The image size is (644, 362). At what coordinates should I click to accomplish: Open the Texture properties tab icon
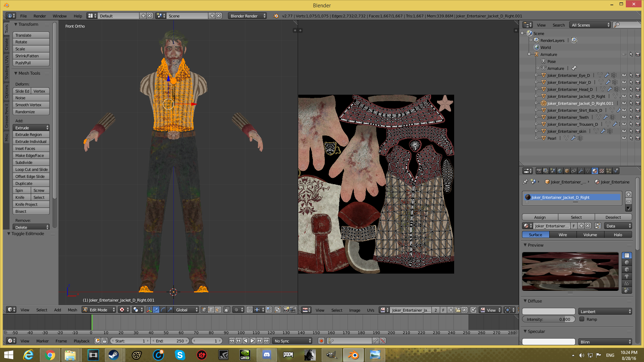602,171
